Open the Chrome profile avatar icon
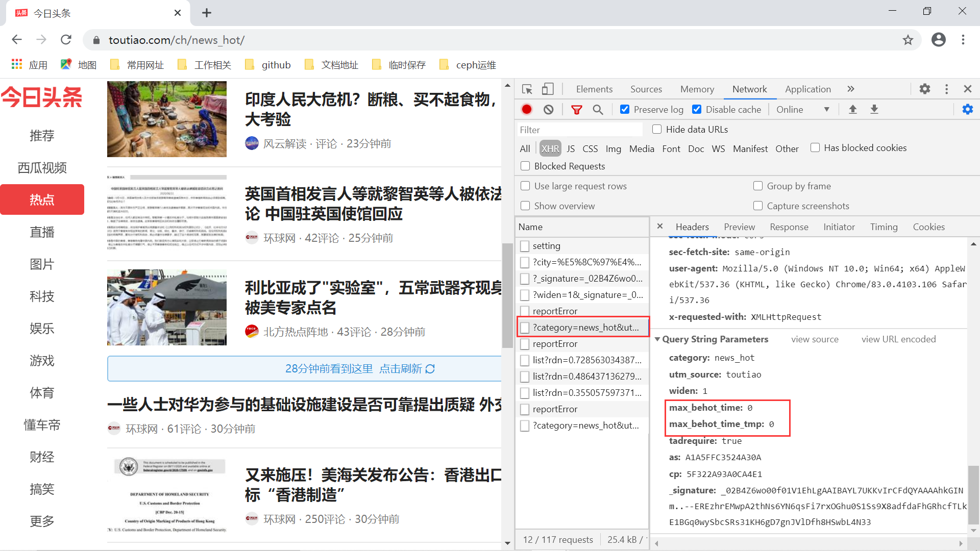This screenshot has height=551, width=980. click(938, 40)
